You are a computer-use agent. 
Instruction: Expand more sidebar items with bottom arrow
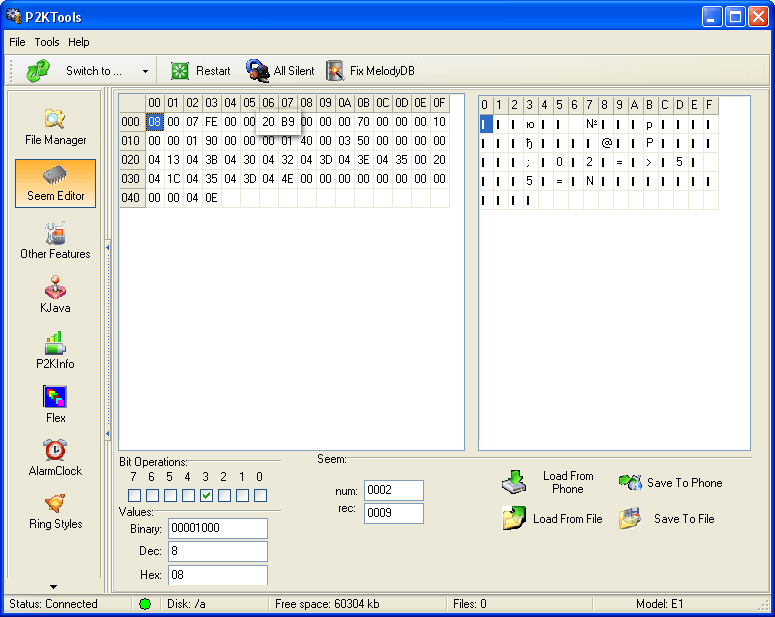(53, 587)
